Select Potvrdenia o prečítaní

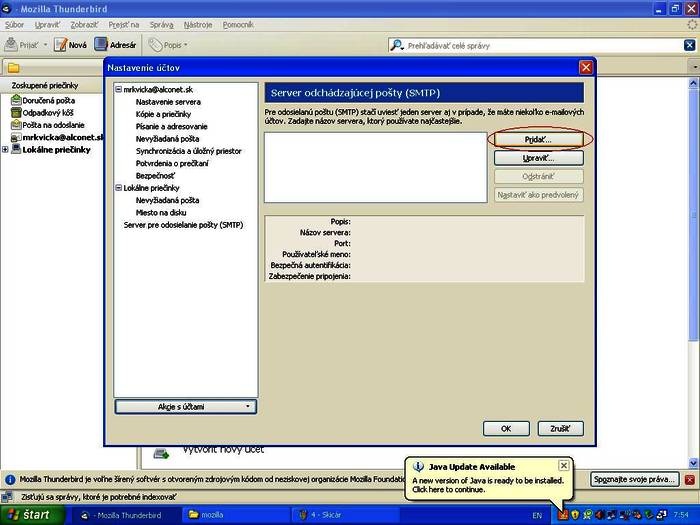point(172,163)
